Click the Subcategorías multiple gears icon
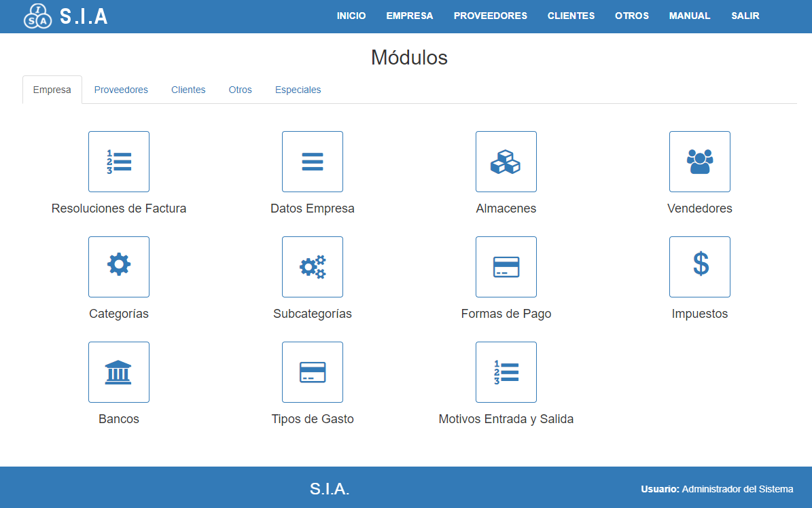The width and height of the screenshot is (812, 508). coord(313,267)
